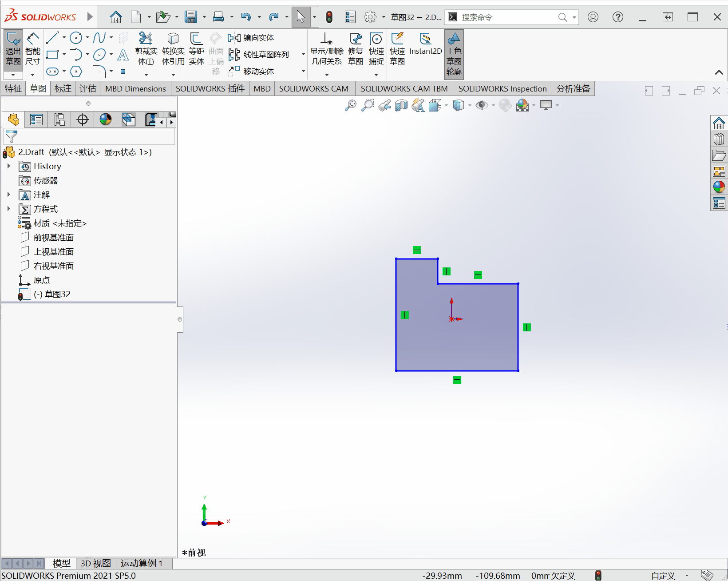Open the Circle tool dropdown arrow

[87, 38]
